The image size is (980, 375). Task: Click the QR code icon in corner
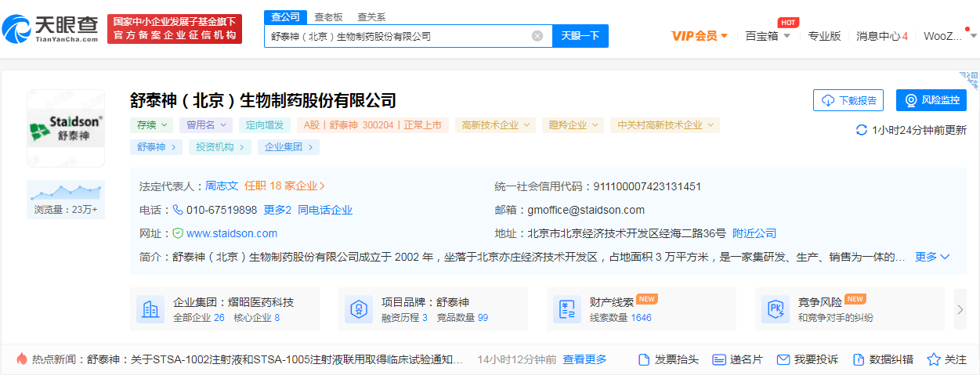pos(969,80)
